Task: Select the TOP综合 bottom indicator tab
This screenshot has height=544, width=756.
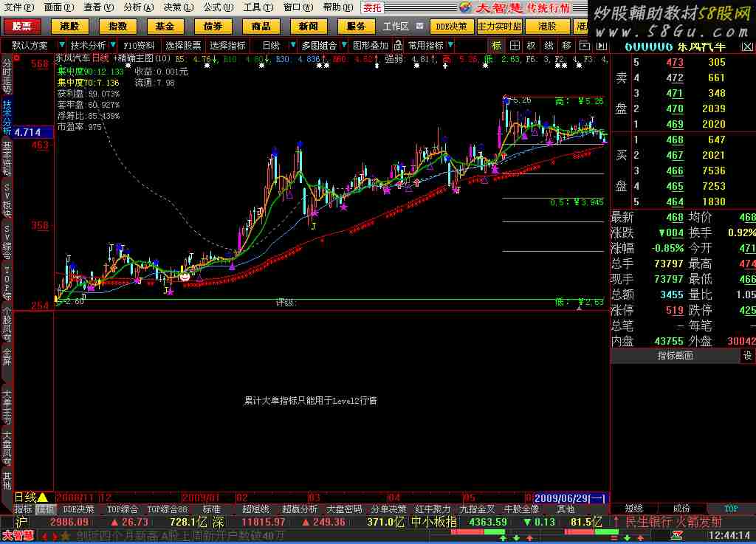Action: coord(123,509)
